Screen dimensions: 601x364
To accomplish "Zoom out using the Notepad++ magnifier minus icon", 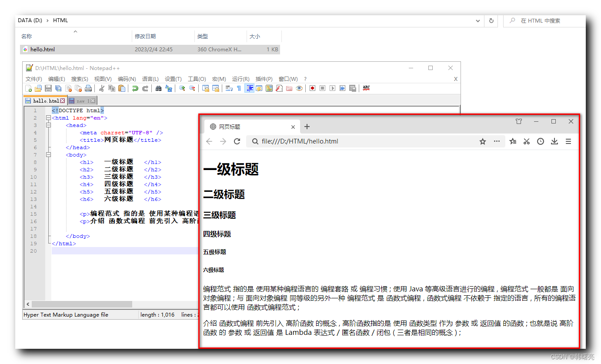I will pos(192,88).
